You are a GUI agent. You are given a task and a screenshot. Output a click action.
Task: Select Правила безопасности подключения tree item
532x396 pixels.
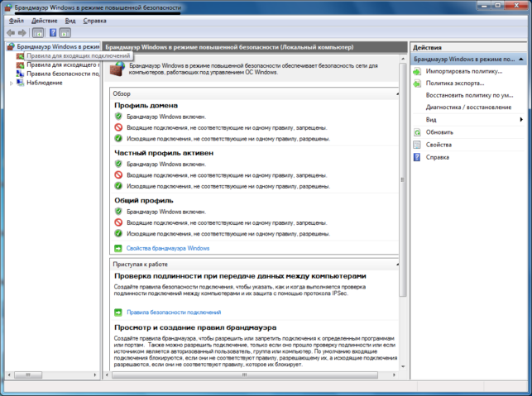point(63,74)
